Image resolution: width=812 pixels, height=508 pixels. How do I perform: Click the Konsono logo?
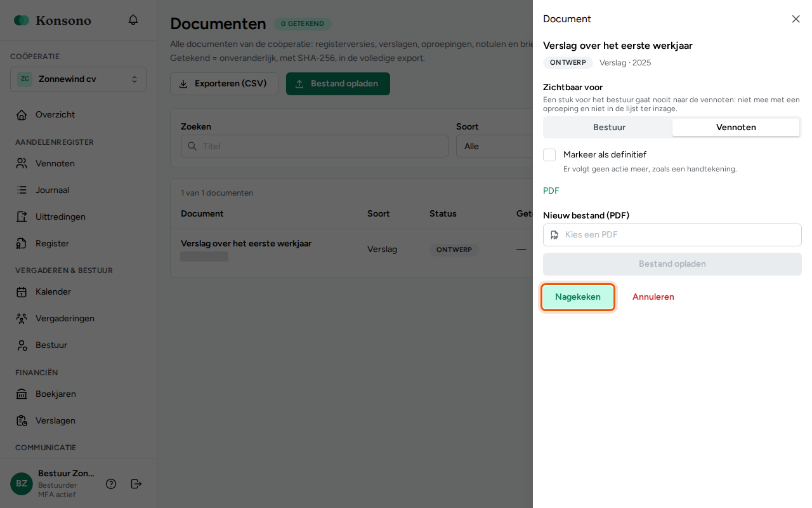pyautogui.click(x=53, y=20)
